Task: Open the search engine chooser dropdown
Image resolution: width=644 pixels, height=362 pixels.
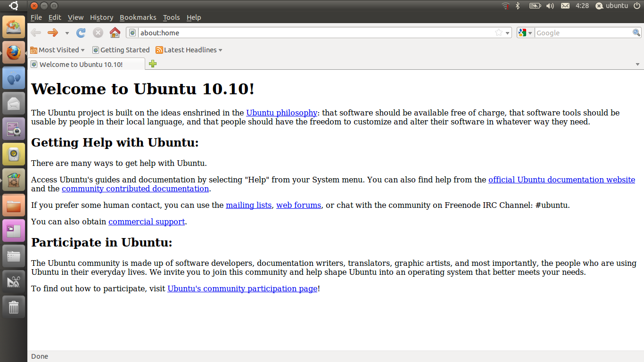Action: [x=525, y=33]
